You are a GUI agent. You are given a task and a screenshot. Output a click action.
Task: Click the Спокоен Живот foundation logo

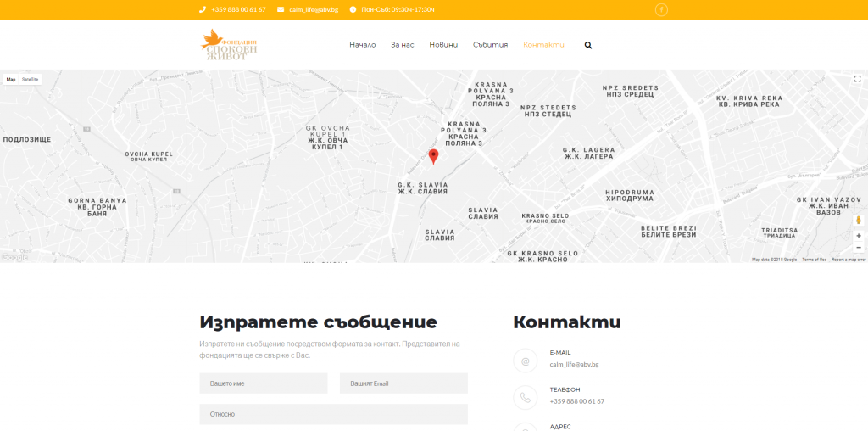tap(229, 44)
